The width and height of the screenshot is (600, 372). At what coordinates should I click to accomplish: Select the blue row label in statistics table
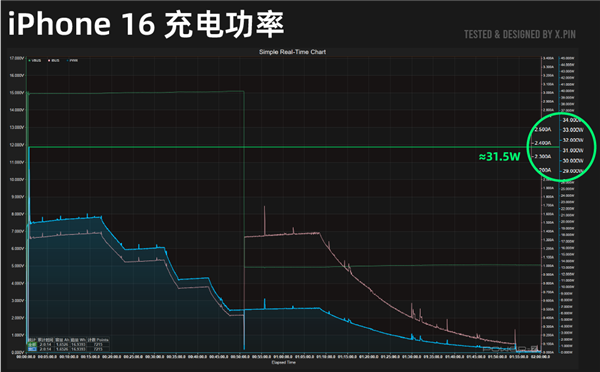pyautogui.click(x=33, y=349)
